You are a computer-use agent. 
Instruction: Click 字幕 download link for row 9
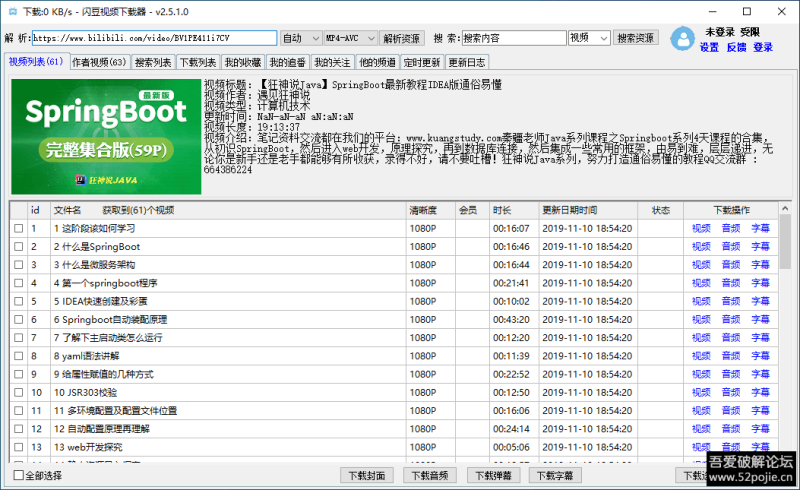pos(760,374)
